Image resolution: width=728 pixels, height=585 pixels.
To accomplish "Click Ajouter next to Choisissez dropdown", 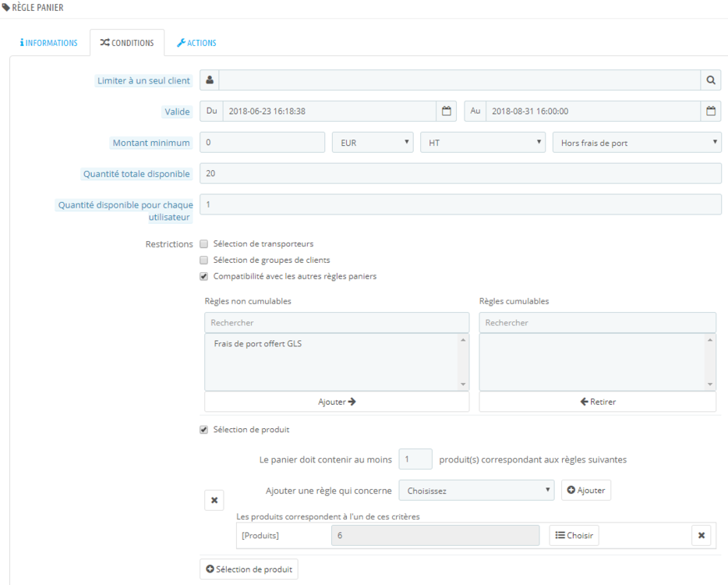I will 586,490.
